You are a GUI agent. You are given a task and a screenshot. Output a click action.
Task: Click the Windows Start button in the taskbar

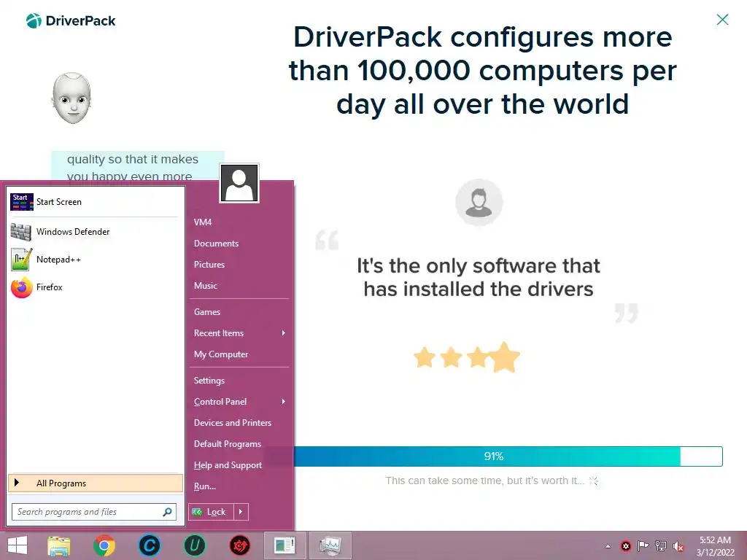(18, 545)
